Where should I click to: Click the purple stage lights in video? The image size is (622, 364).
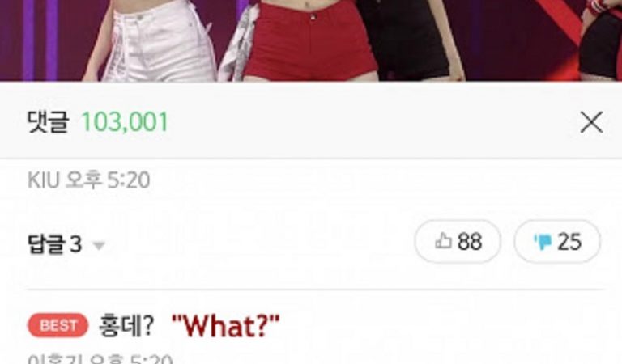pyautogui.click(x=40, y=40)
